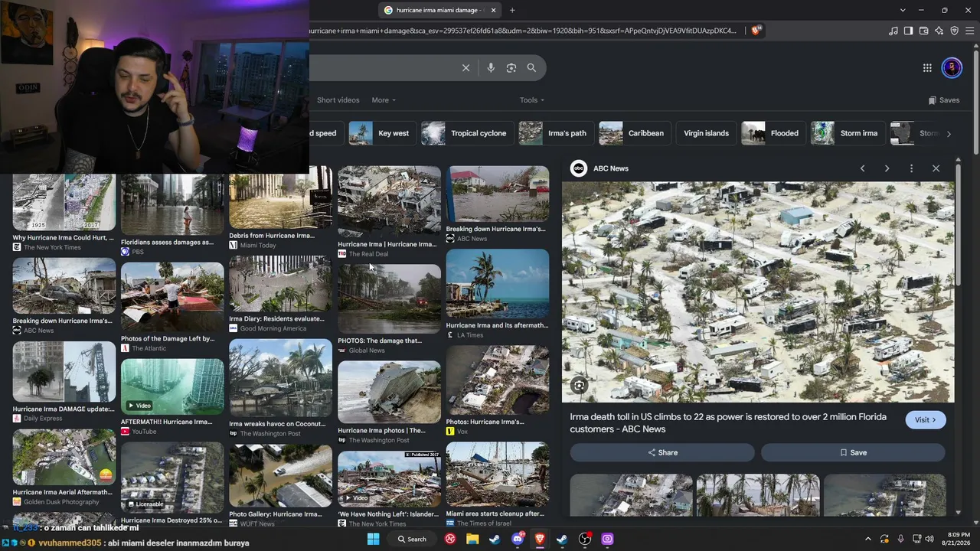Expand the Tools dropdown
This screenshot has width=980, height=551.
click(532, 100)
